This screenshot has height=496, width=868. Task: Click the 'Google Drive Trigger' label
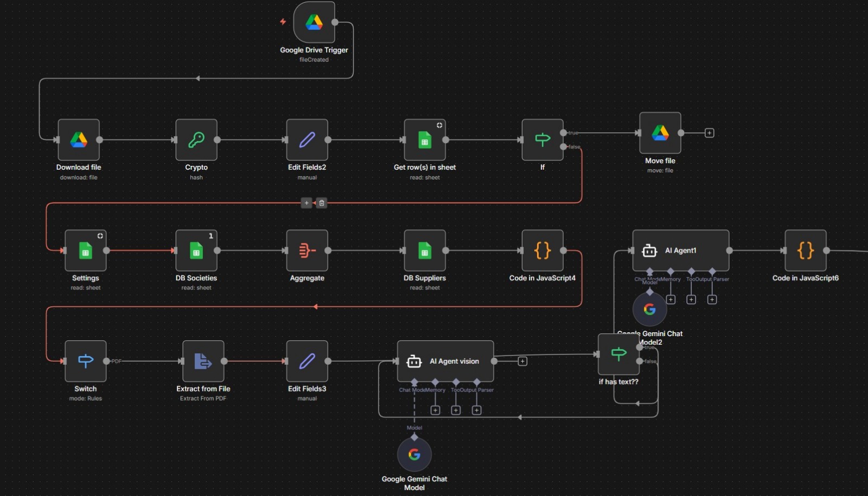click(x=314, y=50)
